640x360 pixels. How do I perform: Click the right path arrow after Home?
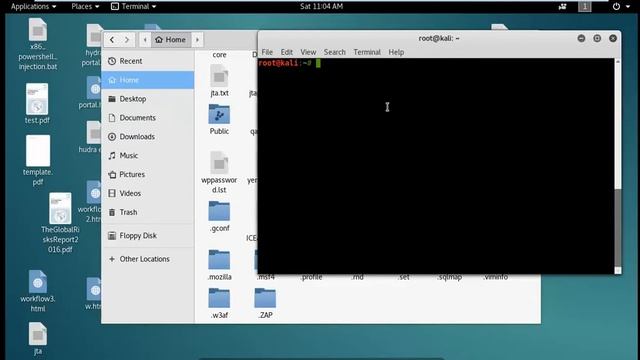pyautogui.click(x=198, y=40)
